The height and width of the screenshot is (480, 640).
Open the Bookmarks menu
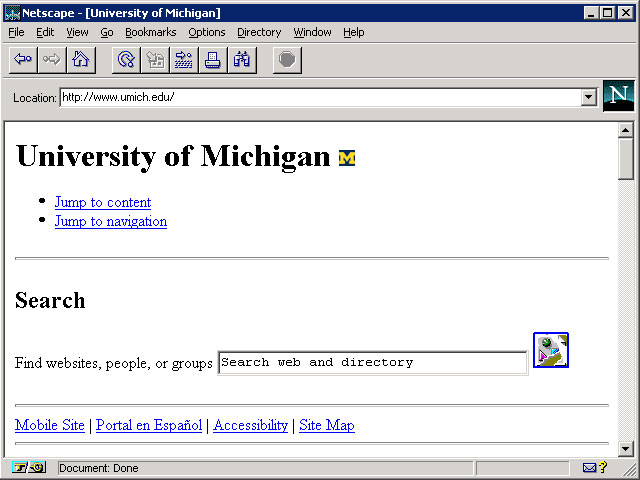[151, 32]
